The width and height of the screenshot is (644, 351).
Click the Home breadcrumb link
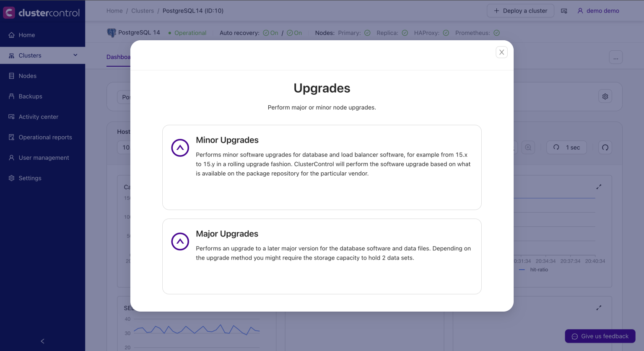point(114,11)
